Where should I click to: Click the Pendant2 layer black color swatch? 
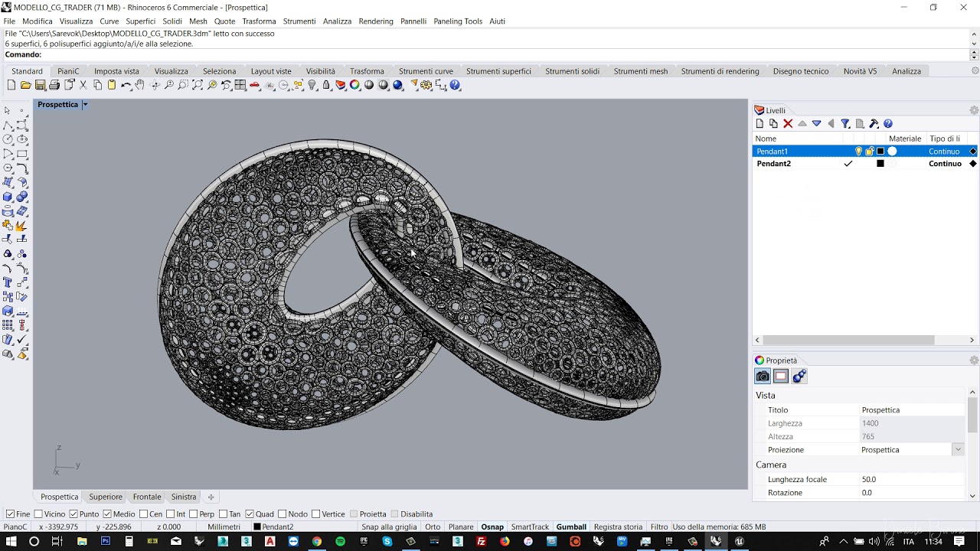[x=880, y=164]
